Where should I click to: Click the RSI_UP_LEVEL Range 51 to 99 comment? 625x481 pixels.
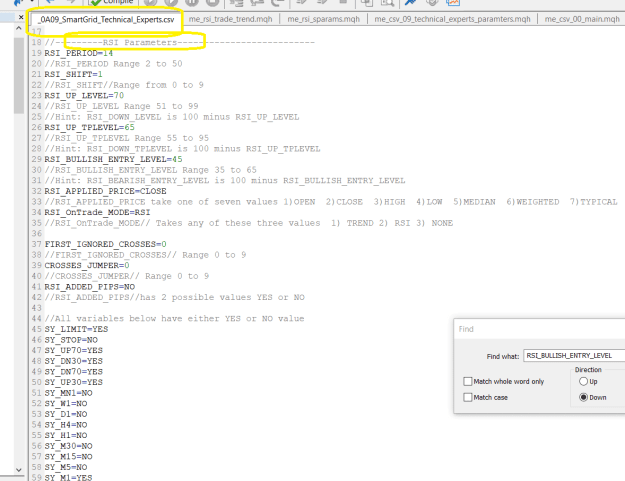point(121,106)
